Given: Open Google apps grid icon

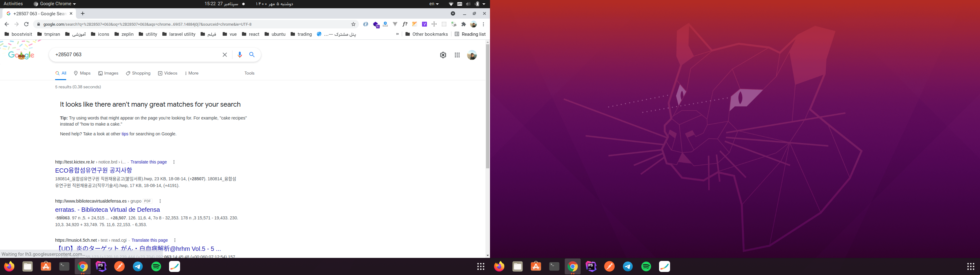Looking at the screenshot, I should (x=457, y=55).
